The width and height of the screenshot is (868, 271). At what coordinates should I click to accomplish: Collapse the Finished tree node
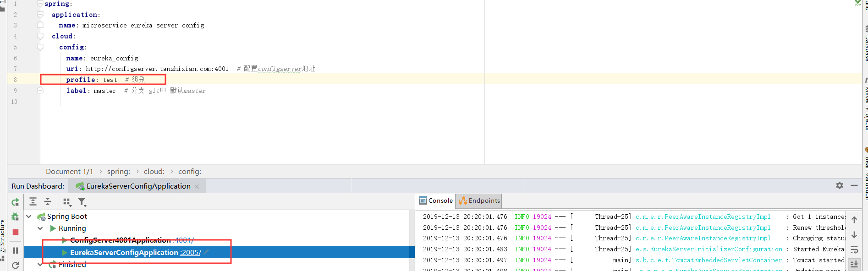coord(40,264)
